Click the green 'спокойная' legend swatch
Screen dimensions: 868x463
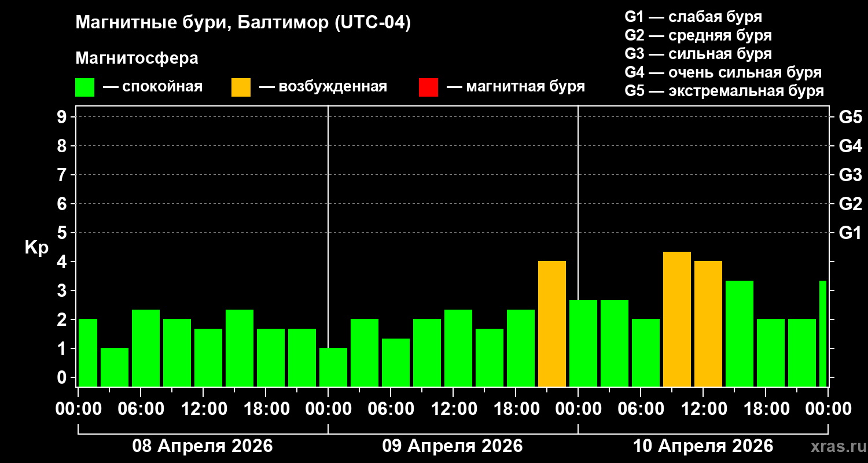click(84, 87)
